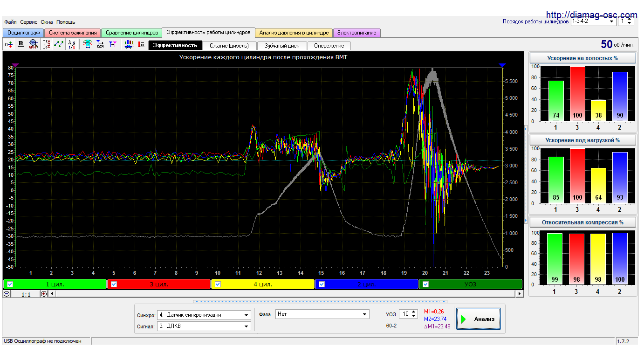Switch to the Сравнение цилиндров tab
This screenshot has height=347, width=644.
click(131, 33)
